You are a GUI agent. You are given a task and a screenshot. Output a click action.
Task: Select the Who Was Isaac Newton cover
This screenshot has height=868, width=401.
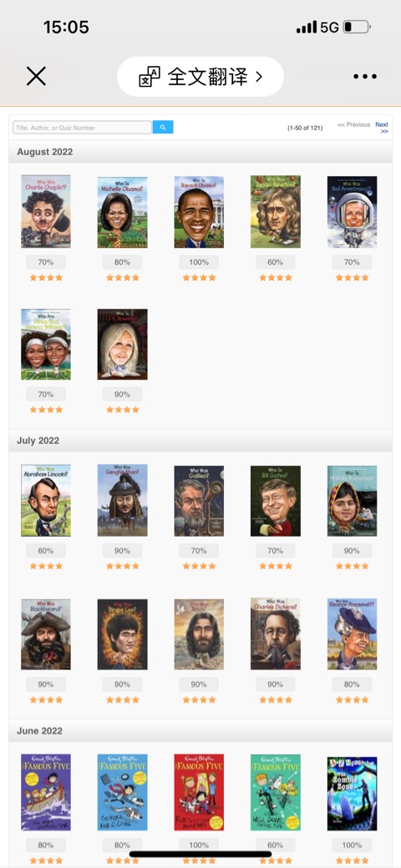pyautogui.click(x=276, y=211)
